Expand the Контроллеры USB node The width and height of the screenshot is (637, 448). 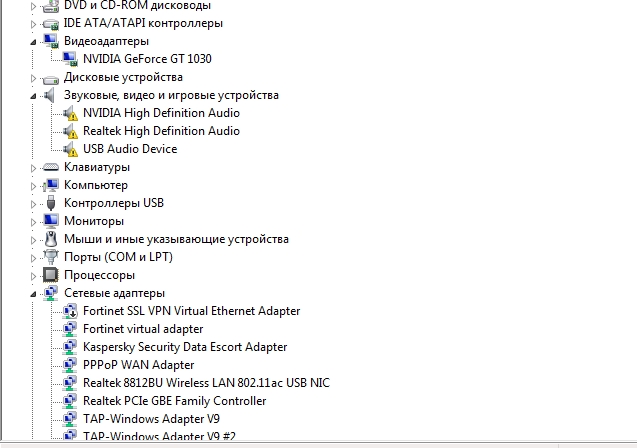(x=33, y=203)
